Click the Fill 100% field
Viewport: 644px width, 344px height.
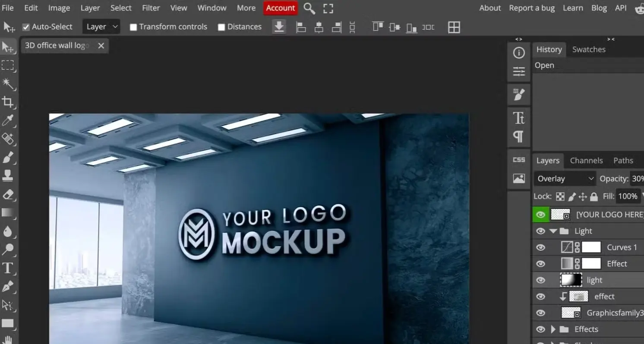(628, 196)
